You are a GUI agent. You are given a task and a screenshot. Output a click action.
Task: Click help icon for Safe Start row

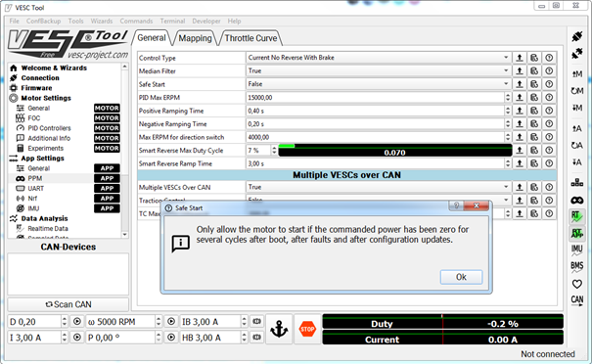549,84
